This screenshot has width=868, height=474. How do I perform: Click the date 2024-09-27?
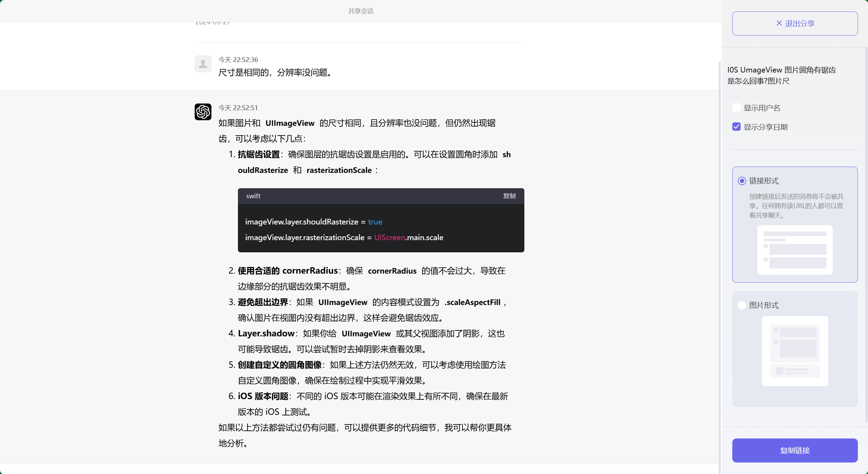click(212, 22)
